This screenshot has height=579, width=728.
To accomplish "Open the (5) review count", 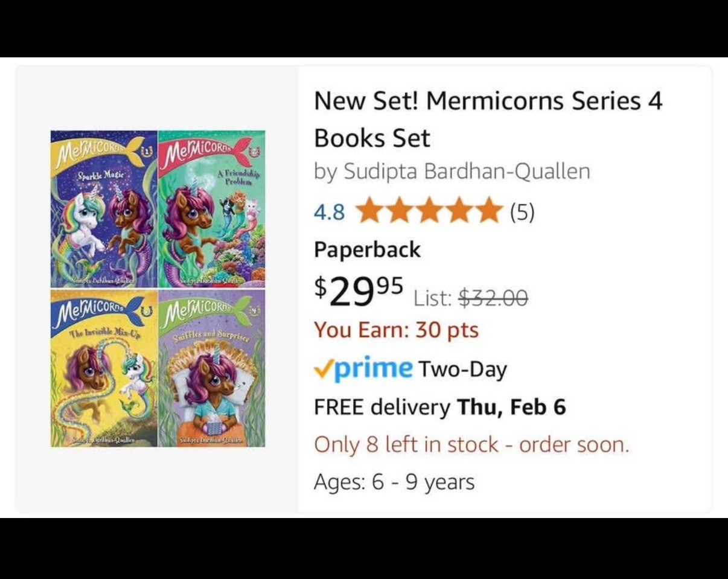I will point(522,212).
